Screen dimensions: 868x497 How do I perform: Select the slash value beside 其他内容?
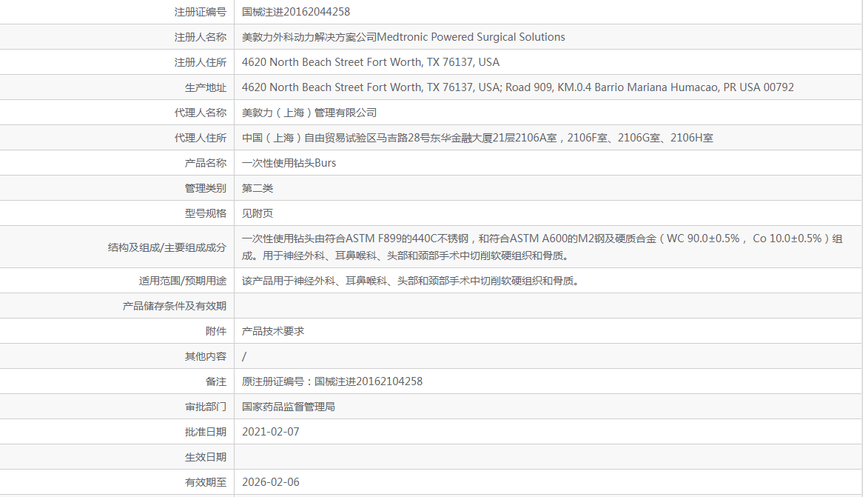pyautogui.click(x=244, y=356)
